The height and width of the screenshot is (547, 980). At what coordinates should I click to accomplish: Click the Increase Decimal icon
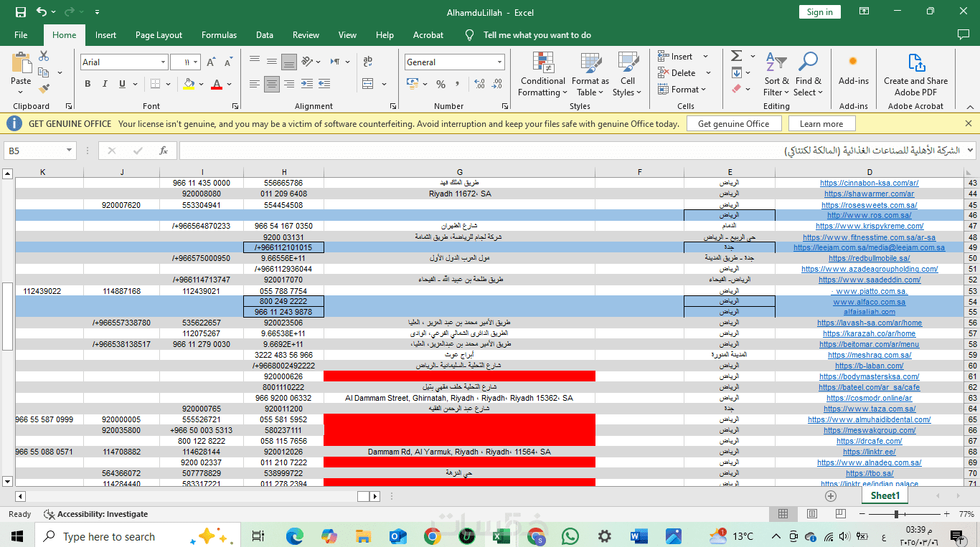479,84
